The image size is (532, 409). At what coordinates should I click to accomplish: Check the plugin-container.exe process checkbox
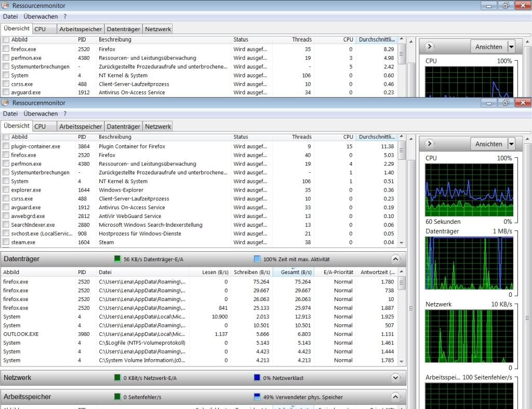(6, 146)
